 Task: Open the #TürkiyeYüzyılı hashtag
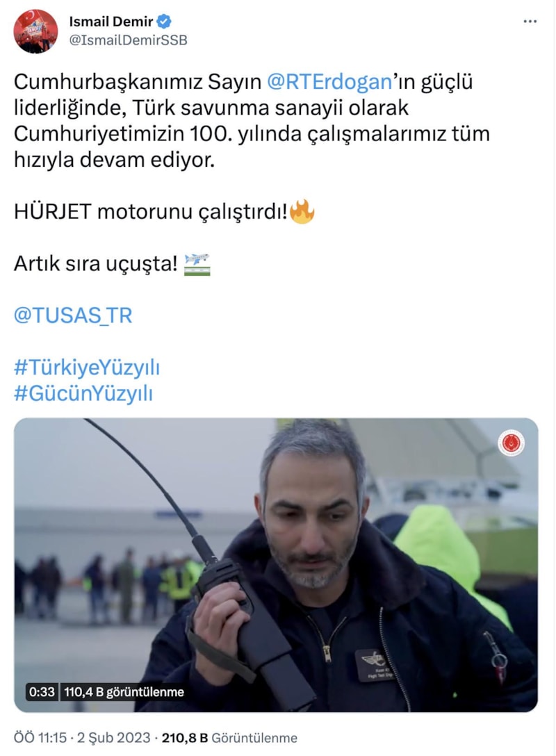coord(87,368)
